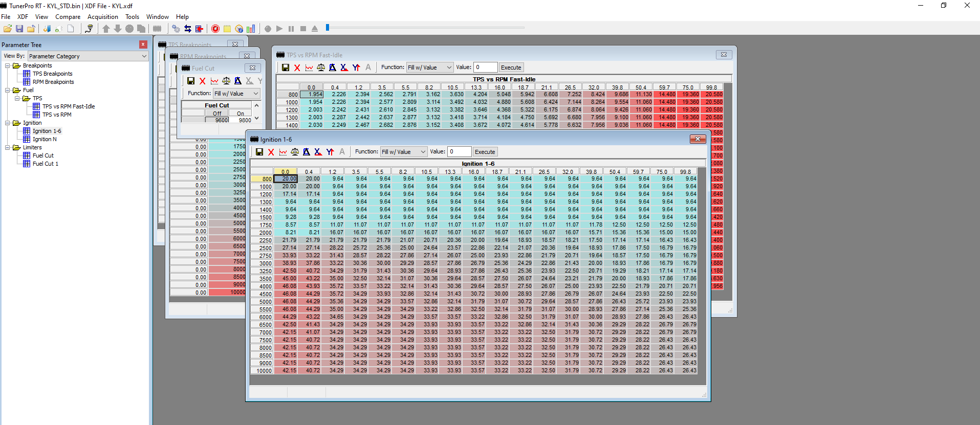Image resolution: width=980 pixels, height=425 pixels.
Task: Click the main toolbar's blue floppy save icon
Action: click(x=19, y=29)
